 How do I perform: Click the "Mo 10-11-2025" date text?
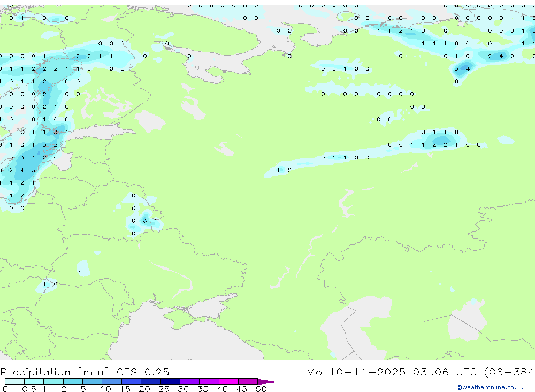click(356, 372)
